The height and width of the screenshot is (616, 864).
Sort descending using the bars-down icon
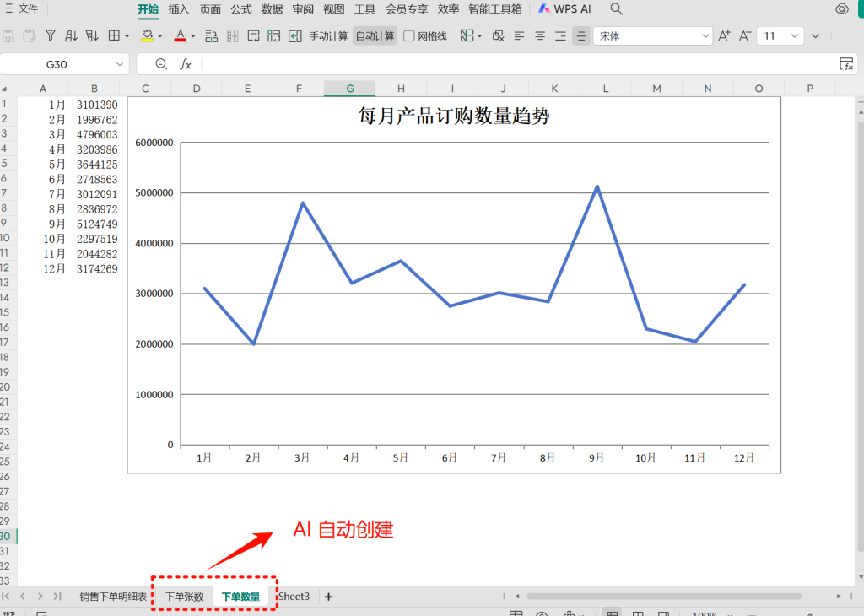[92, 35]
